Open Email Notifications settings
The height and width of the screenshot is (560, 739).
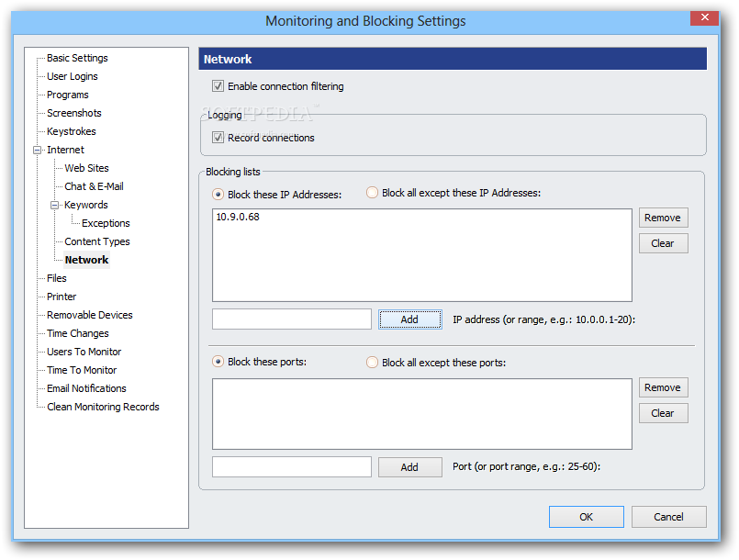point(86,389)
